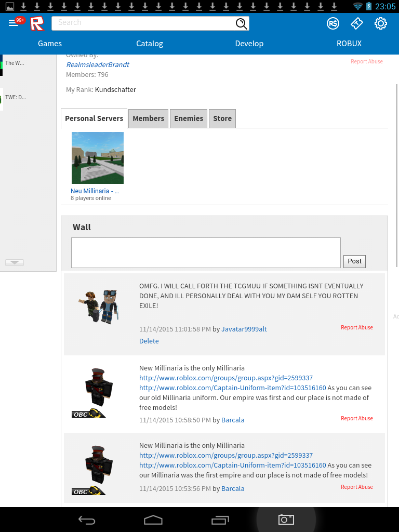Open Javatar9999alt's profile link
The image size is (399, 532).
coord(244,329)
